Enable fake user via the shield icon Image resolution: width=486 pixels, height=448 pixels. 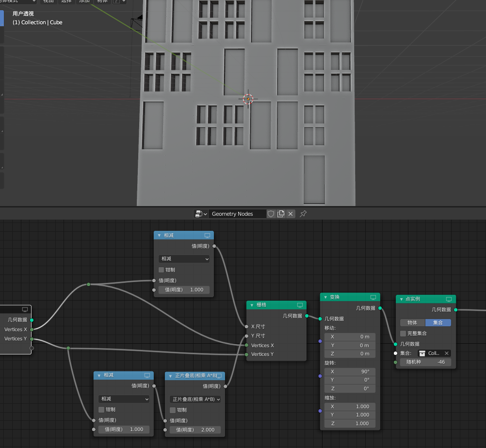pos(271,213)
